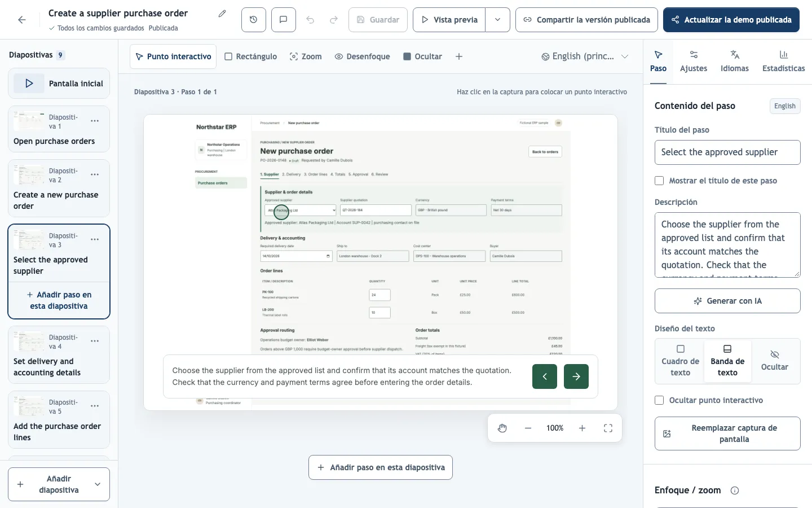The width and height of the screenshot is (812, 508).
Task: Open Diapositiva 4 options menu
Action: (95, 341)
